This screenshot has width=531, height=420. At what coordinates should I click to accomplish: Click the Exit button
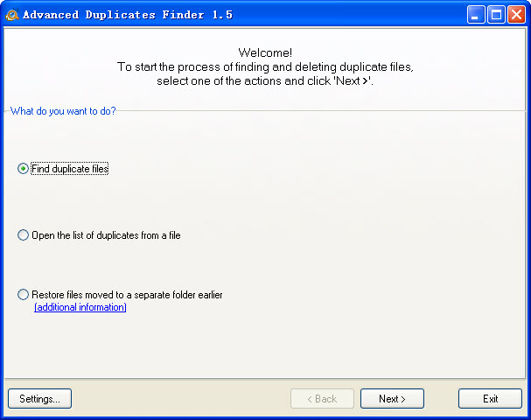(490, 399)
